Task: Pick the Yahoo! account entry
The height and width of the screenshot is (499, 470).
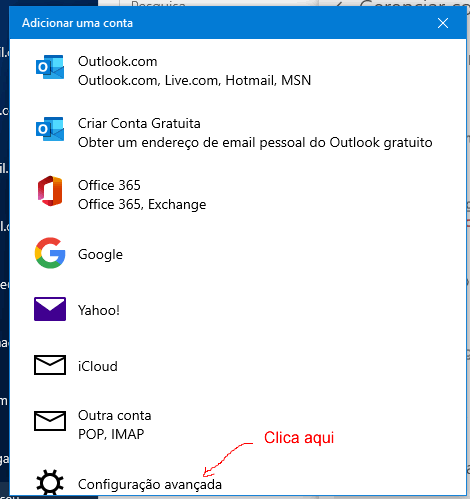Action: 238,310
